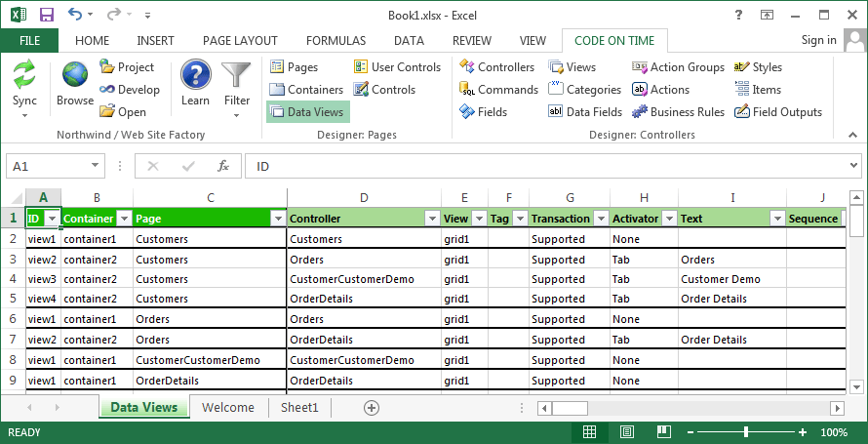Click the Develop ribbon command
868x444 pixels.
tap(130, 90)
